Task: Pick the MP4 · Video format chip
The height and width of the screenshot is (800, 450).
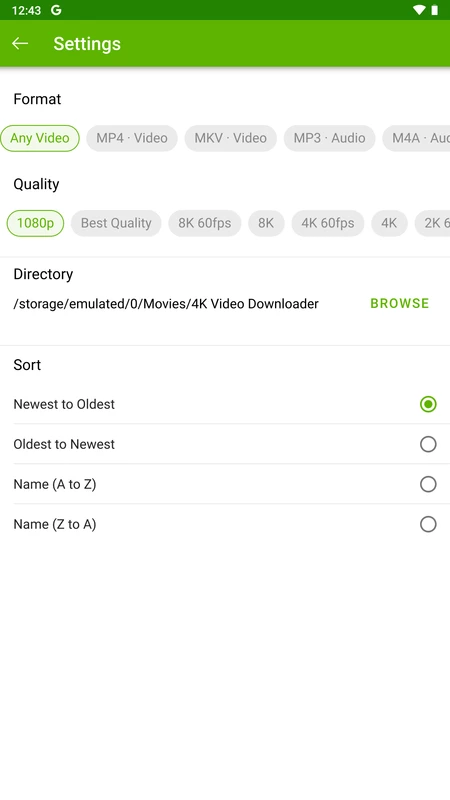Action: tap(132, 138)
